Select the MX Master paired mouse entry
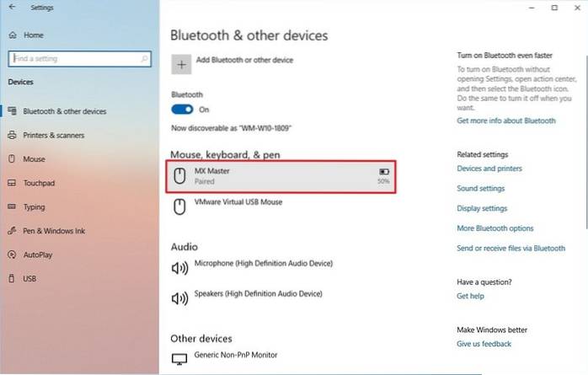The width and height of the screenshot is (588, 375). [281, 176]
